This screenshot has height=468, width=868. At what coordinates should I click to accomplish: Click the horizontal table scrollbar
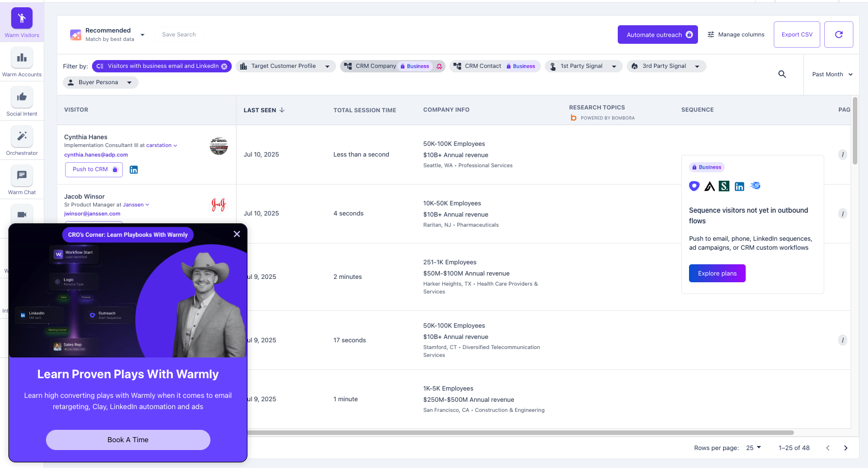(521, 433)
